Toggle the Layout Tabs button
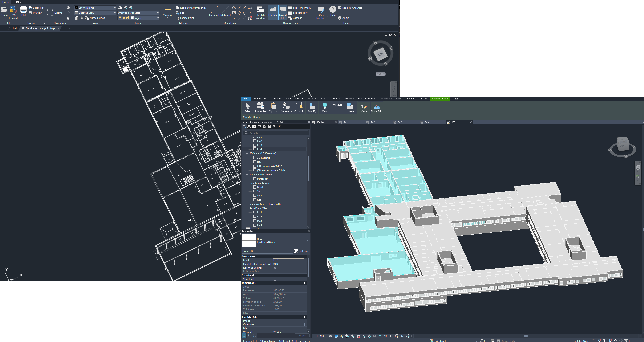 (x=283, y=13)
